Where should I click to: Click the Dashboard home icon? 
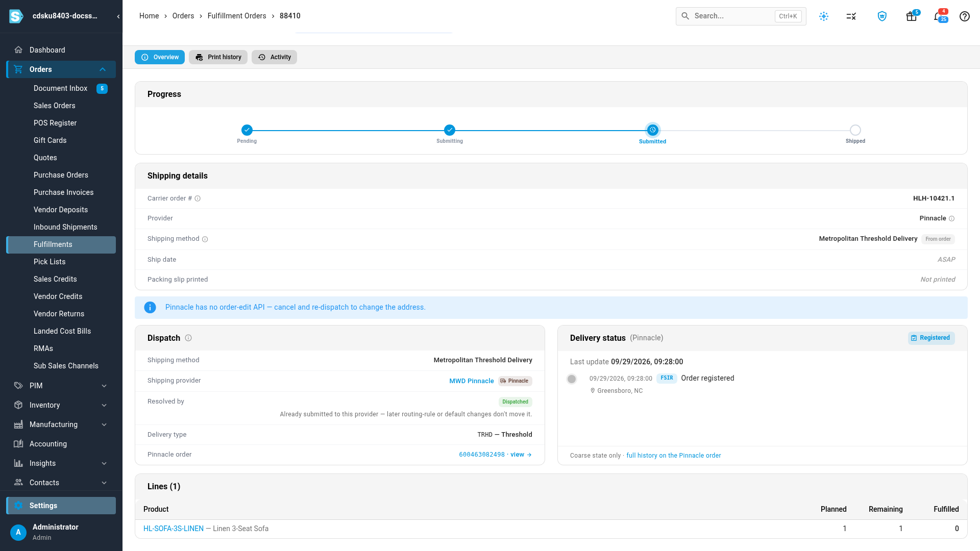18,50
